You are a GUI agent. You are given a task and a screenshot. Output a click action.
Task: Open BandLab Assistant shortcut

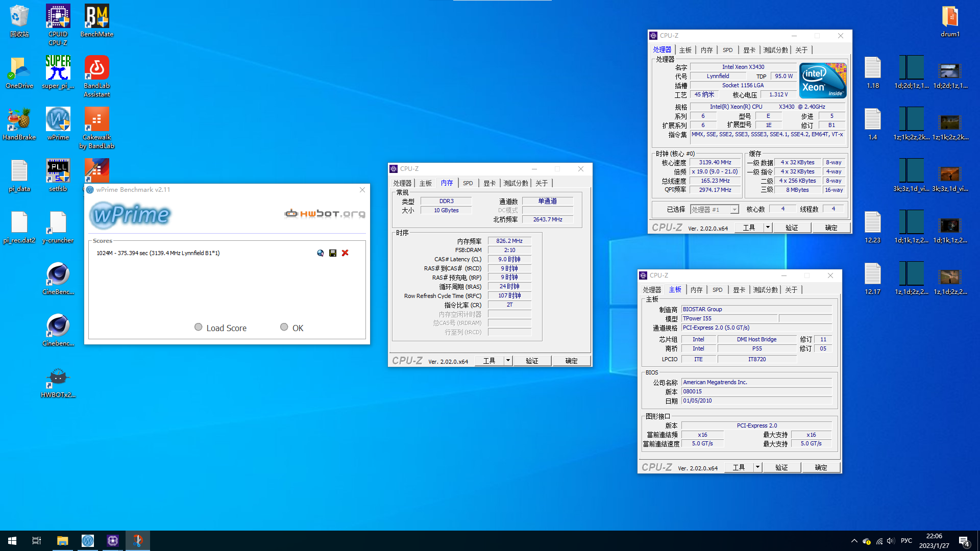96,77
